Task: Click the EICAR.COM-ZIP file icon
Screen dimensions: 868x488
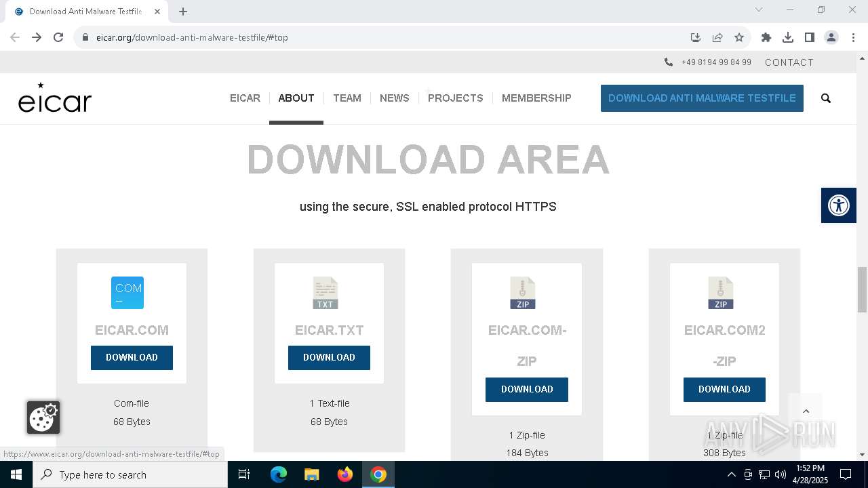Action: [x=523, y=293]
